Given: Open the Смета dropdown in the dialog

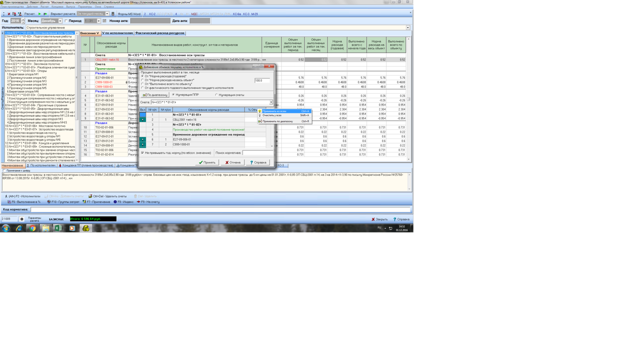Looking at the screenshot, I should point(271,102).
